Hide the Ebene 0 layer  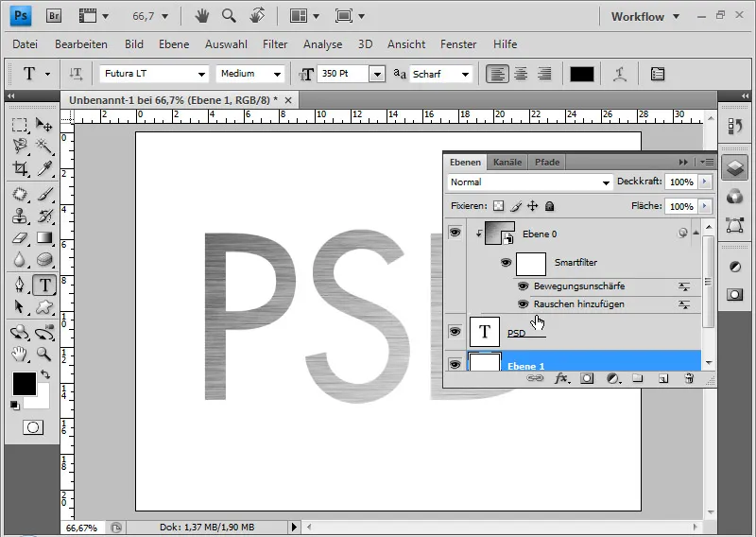pyautogui.click(x=455, y=233)
